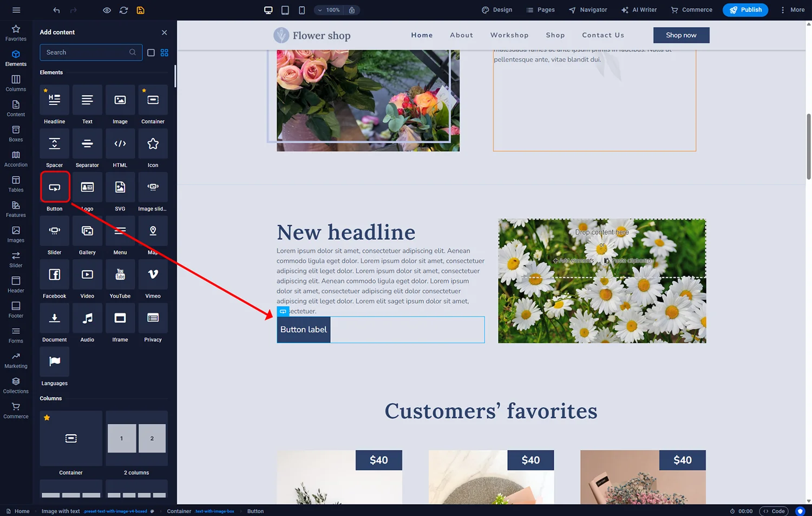Open the Pages menu
Viewport: 812px width, 516px height.
point(540,10)
